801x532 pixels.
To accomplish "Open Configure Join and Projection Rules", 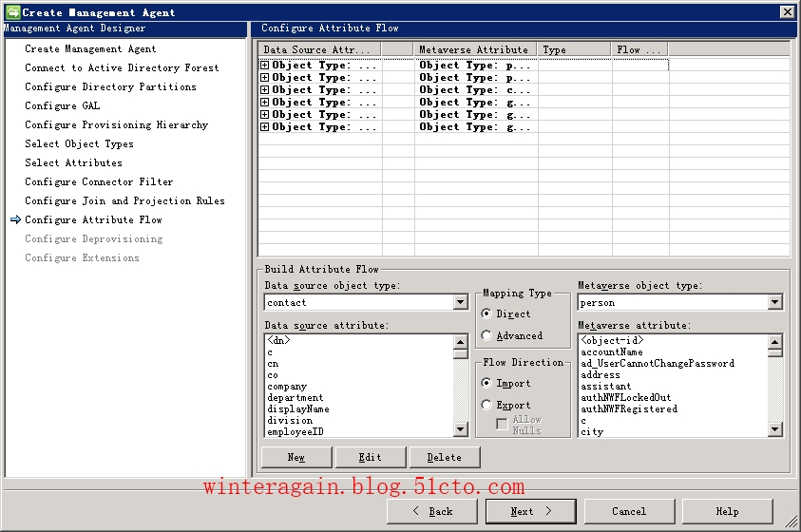I will click(124, 200).
